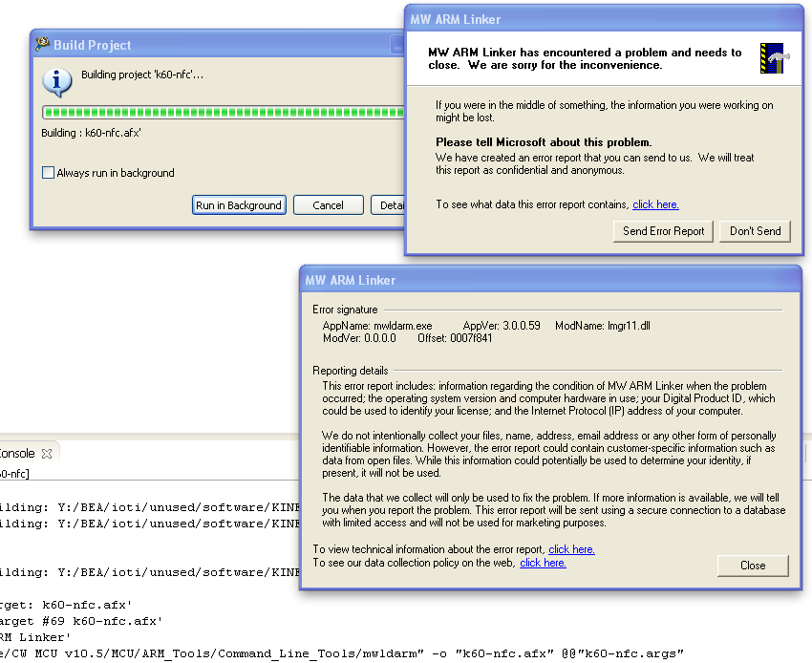Screen dimensions: 812x663
Task: Click the build progress bar
Action: pos(224,113)
